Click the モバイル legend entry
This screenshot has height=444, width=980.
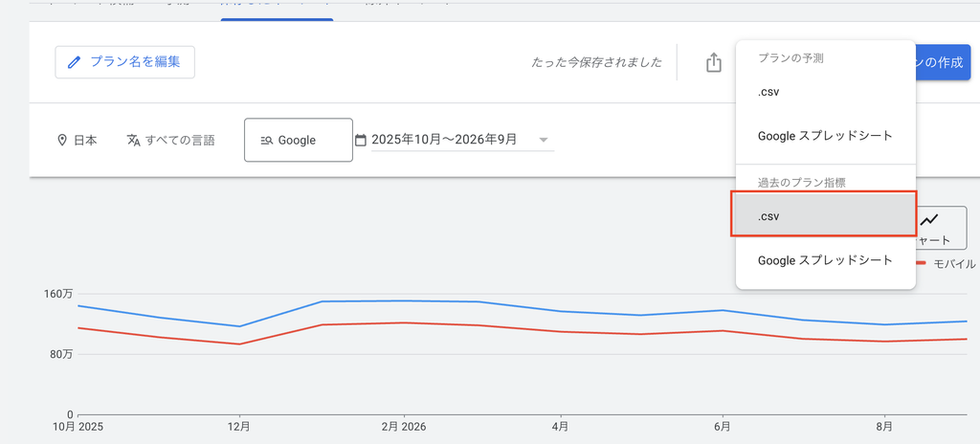[x=947, y=264]
